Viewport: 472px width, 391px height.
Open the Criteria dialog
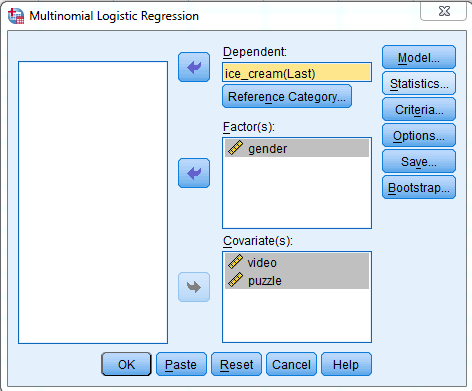click(x=419, y=109)
